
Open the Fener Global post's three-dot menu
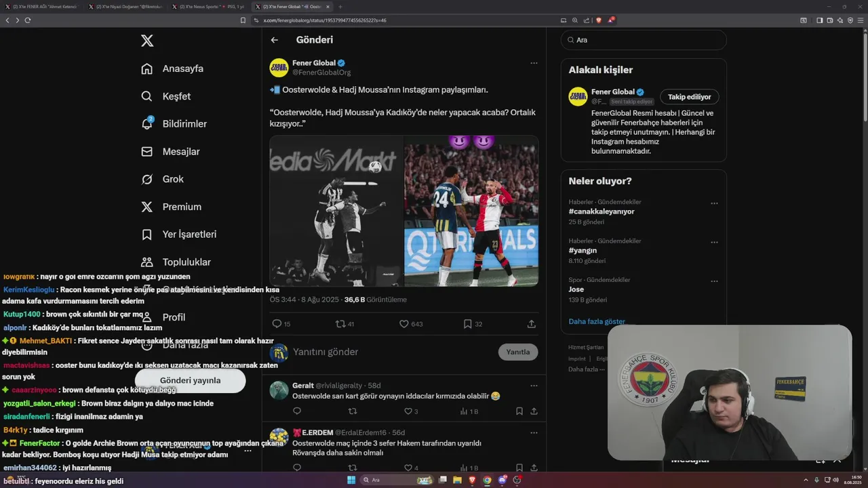point(534,63)
